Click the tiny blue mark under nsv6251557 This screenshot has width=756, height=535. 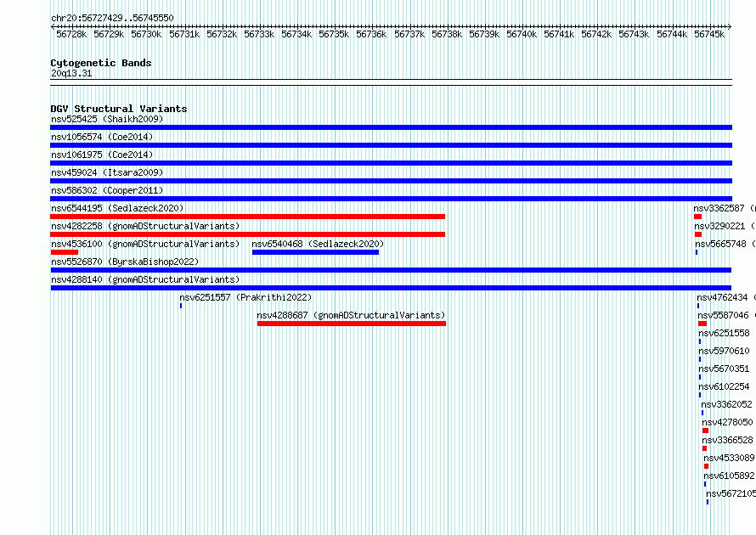[x=181, y=306]
